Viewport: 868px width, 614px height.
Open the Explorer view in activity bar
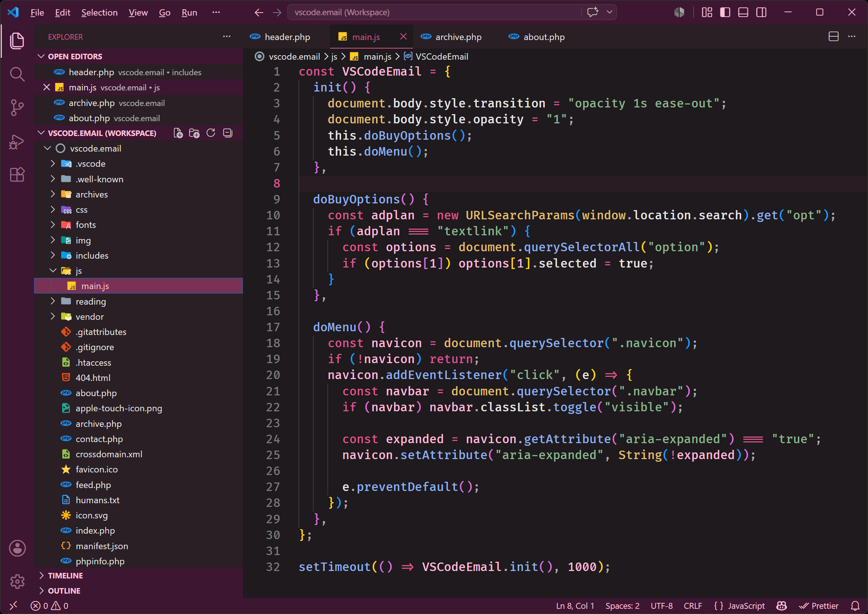point(17,40)
